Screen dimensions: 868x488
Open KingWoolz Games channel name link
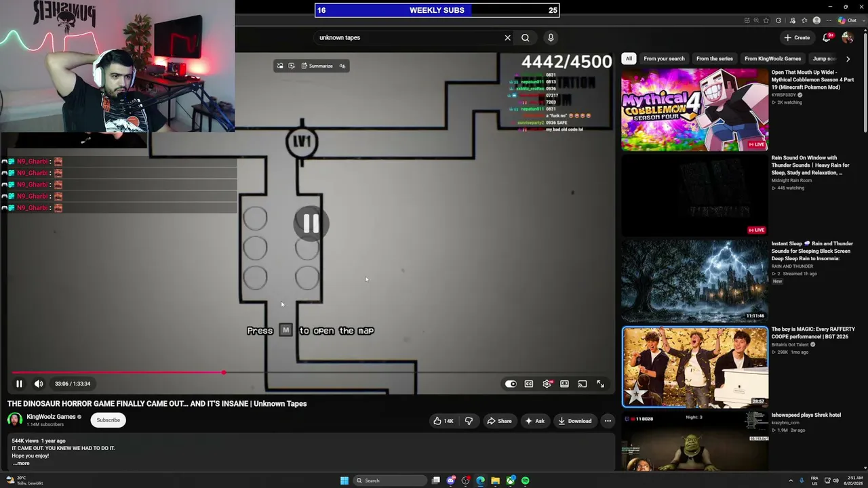[51, 417]
